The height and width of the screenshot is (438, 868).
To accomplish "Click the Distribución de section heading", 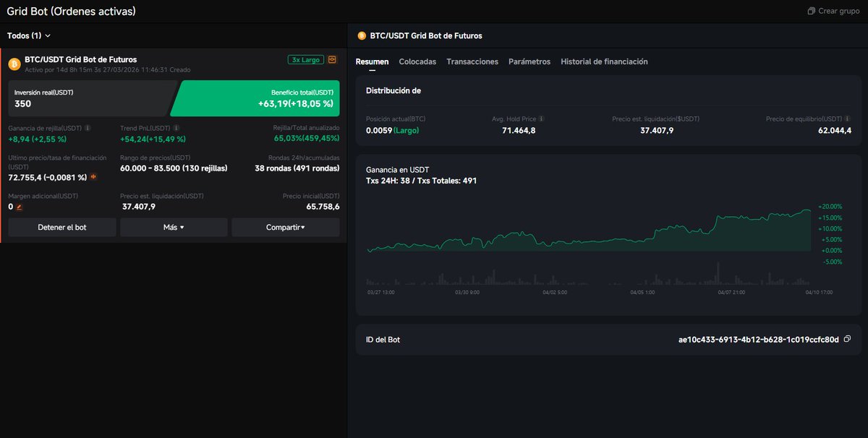I will (x=393, y=90).
